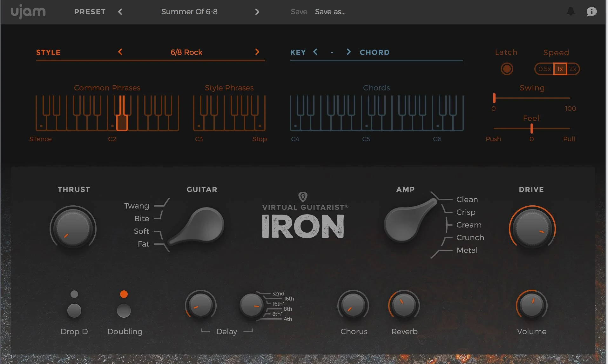Screen dimensions: 608x364
Task: Set speed to 0.5x
Action: [544, 69]
